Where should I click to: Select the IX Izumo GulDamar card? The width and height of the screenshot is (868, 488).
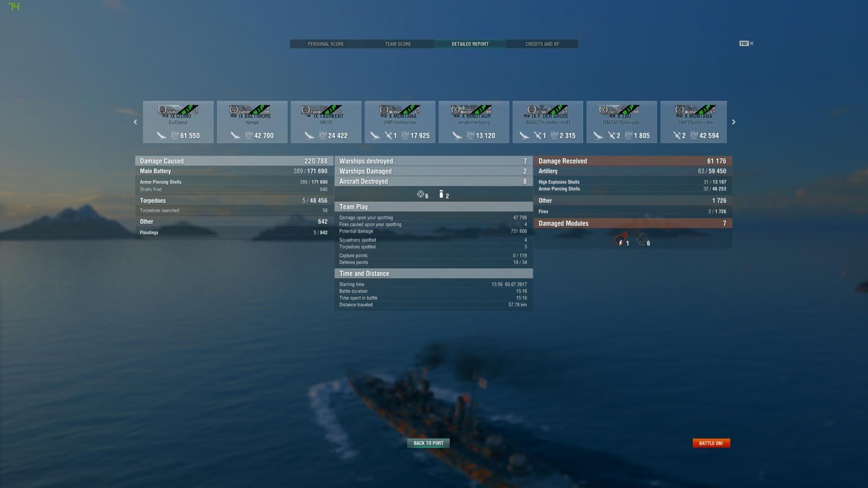point(178,122)
